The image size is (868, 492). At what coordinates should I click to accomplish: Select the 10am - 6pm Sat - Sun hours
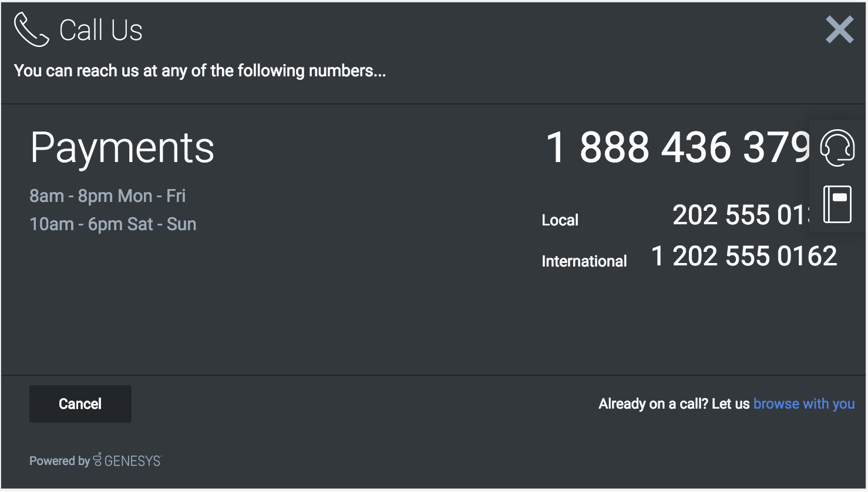pyautogui.click(x=113, y=224)
